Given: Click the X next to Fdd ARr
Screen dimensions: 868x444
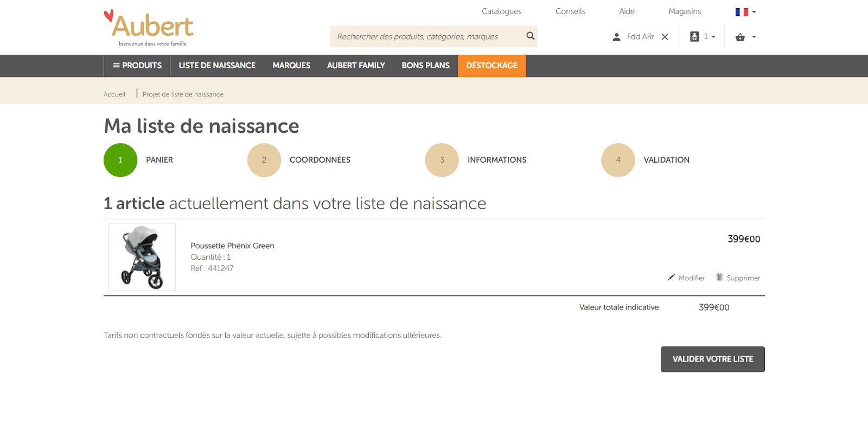Looking at the screenshot, I should [665, 37].
